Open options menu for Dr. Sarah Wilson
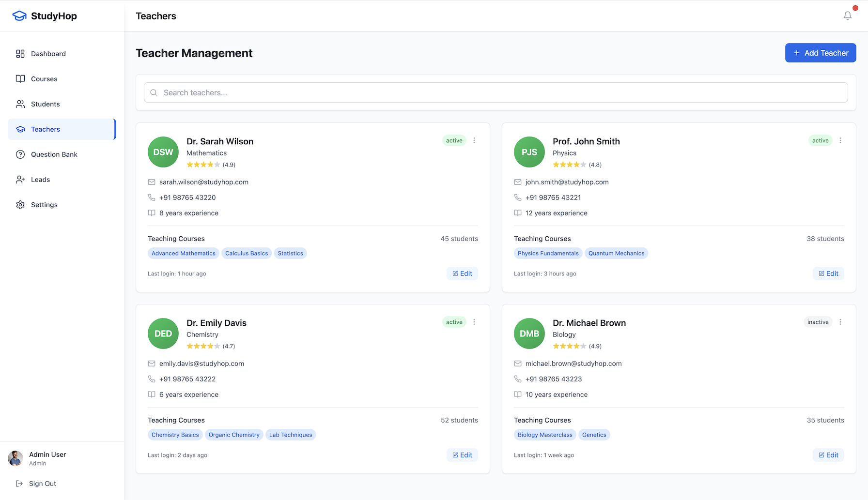The width and height of the screenshot is (868, 500). [474, 140]
